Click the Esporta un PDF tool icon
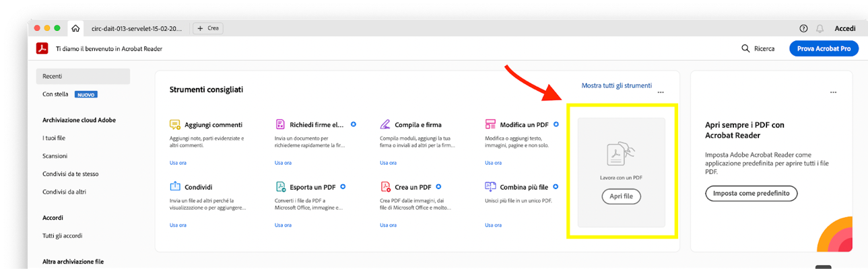868x269 pixels. [x=280, y=186]
